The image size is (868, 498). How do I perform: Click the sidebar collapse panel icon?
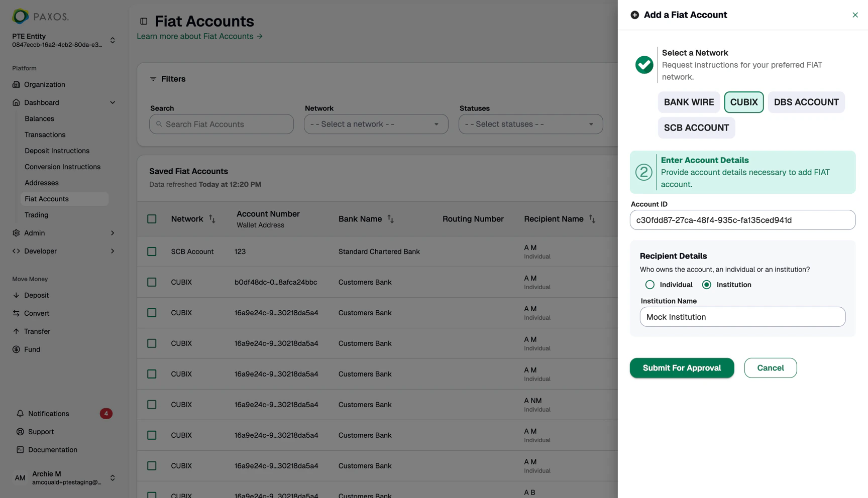[x=144, y=21]
